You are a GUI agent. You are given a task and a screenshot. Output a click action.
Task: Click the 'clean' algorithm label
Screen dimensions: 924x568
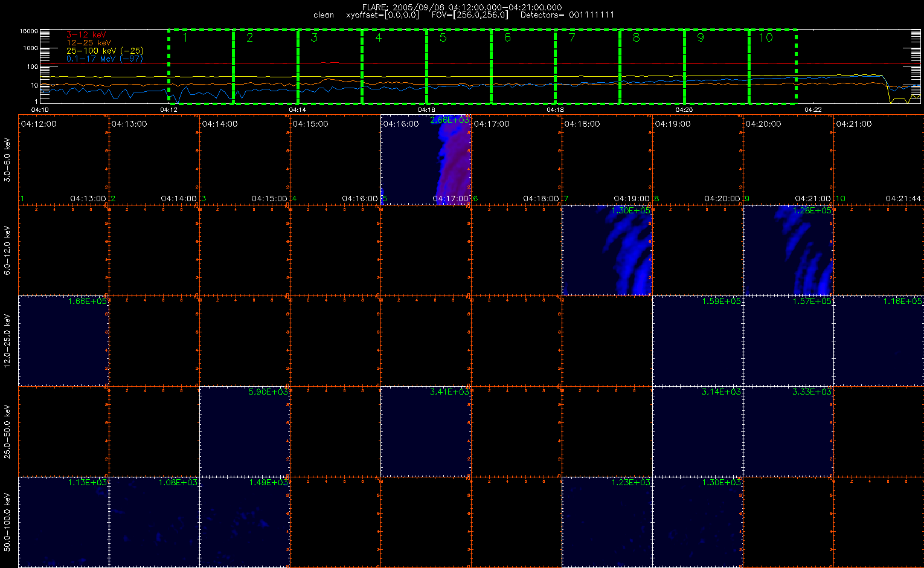pyautogui.click(x=324, y=15)
